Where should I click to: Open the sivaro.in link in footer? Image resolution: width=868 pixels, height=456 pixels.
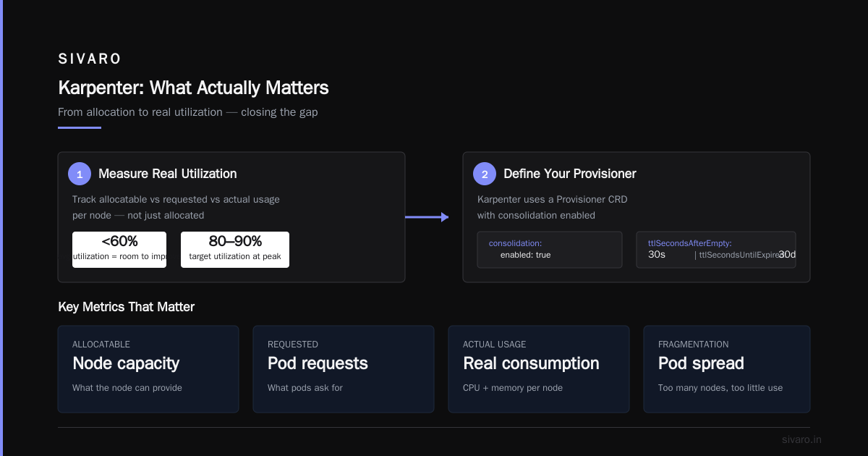click(x=801, y=439)
